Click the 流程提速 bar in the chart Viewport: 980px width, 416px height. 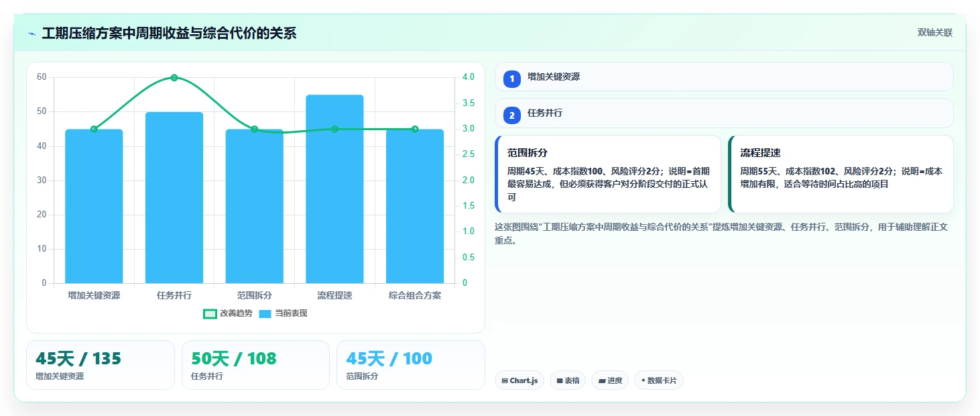pyautogui.click(x=334, y=189)
